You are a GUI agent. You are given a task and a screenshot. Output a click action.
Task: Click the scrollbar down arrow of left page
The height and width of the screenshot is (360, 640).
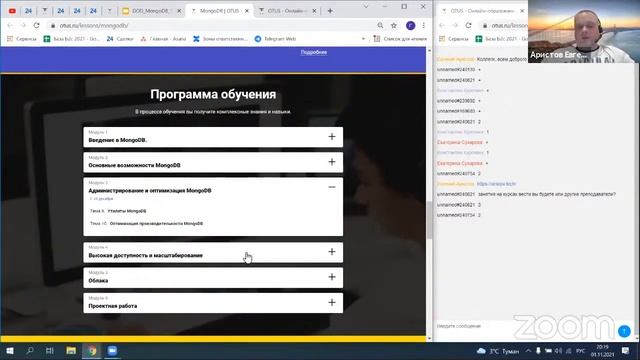pyautogui.click(x=429, y=338)
